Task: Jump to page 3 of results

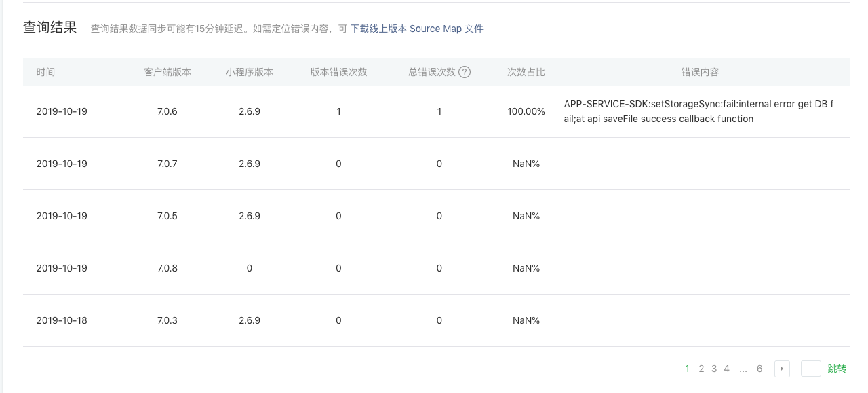Action: click(x=714, y=369)
